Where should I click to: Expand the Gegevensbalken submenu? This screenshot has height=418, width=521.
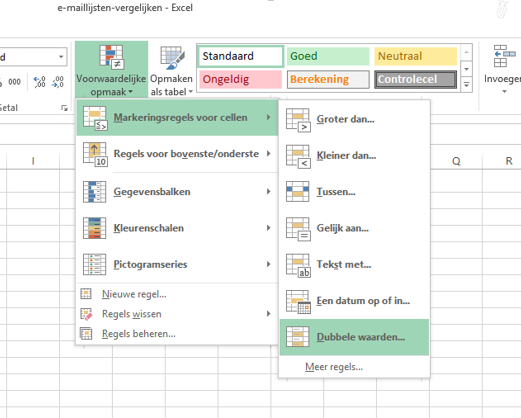click(177, 192)
